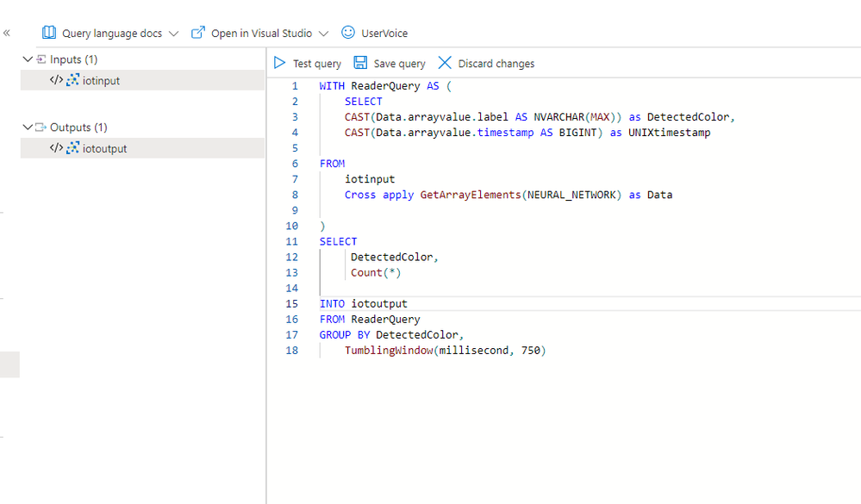861x504 pixels.
Task: Expand the Open in Visual Studio dropdown arrow
Action: [x=323, y=34]
